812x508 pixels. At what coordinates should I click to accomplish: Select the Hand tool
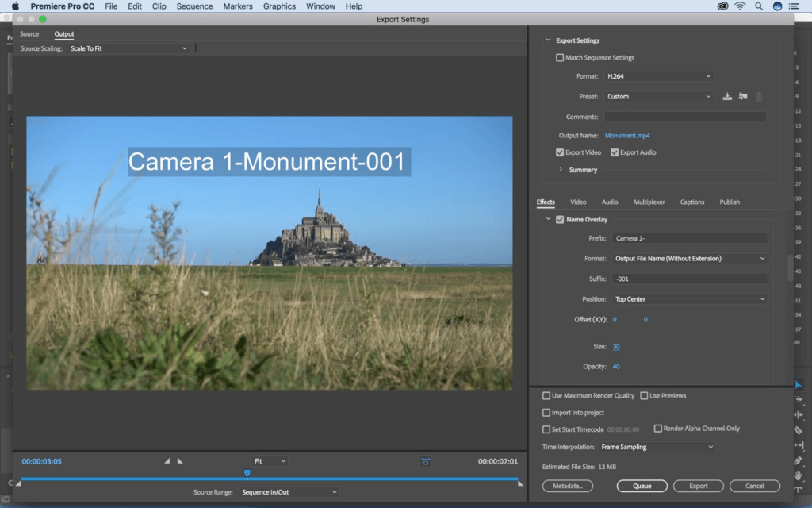[x=798, y=475]
